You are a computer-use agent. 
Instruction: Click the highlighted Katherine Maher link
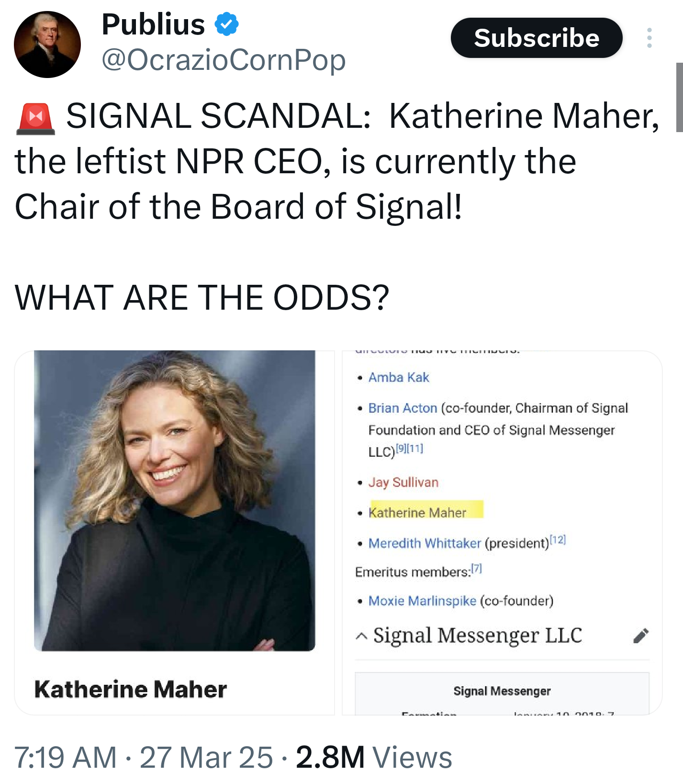coord(417,513)
